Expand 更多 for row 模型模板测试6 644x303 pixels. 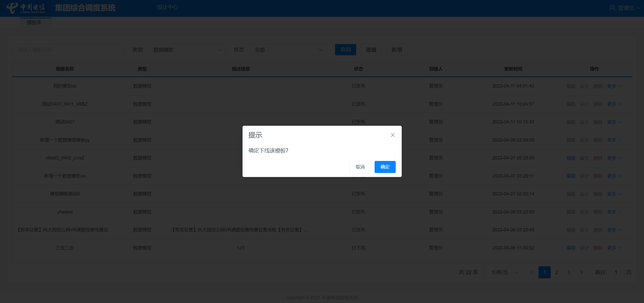tap(614, 194)
